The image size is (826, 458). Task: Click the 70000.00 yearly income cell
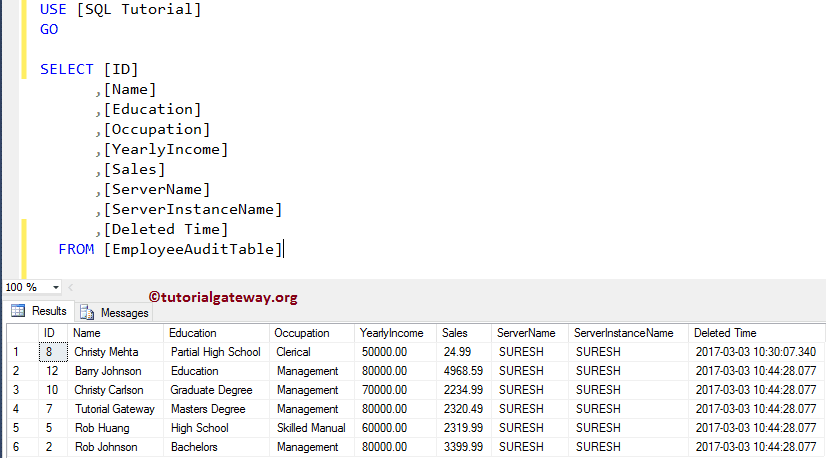point(396,390)
